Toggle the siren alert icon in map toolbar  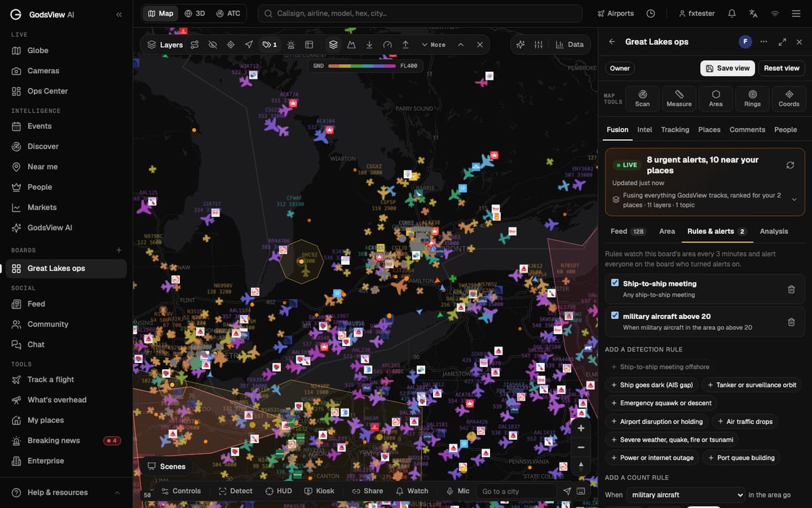pos(291,45)
